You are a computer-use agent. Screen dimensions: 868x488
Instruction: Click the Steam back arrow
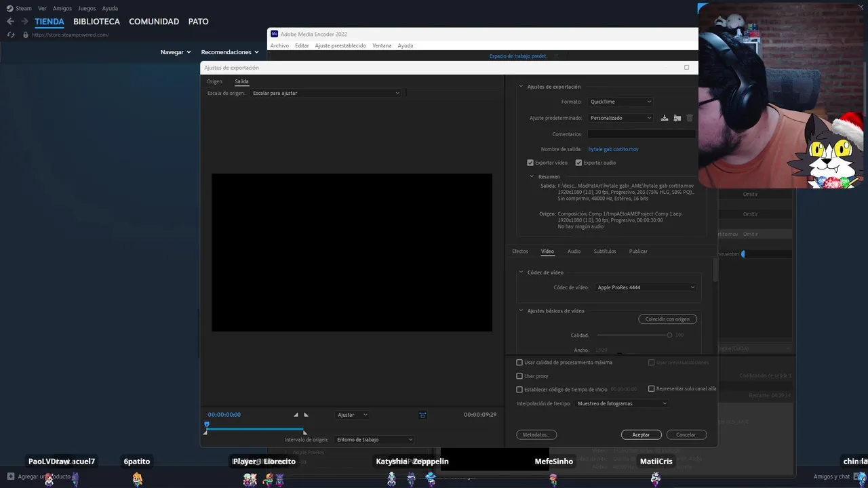[x=10, y=21]
